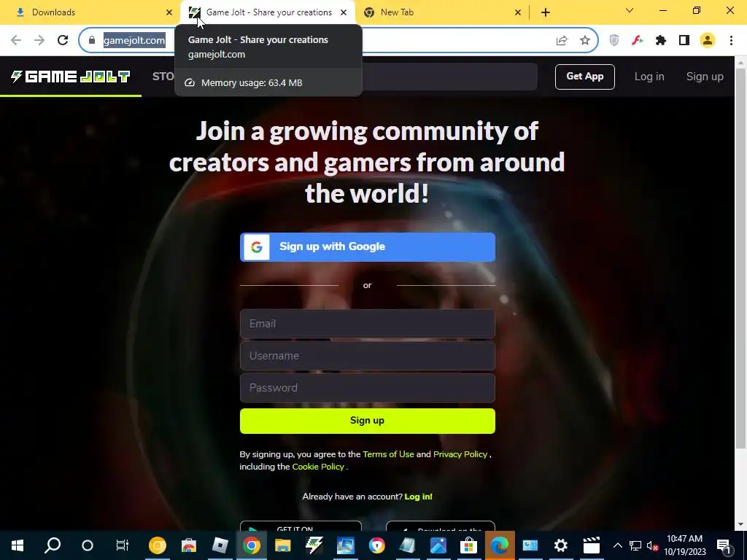The image size is (747, 560).
Task: Open the Chrome three-dot menu
Action: [731, 41]
